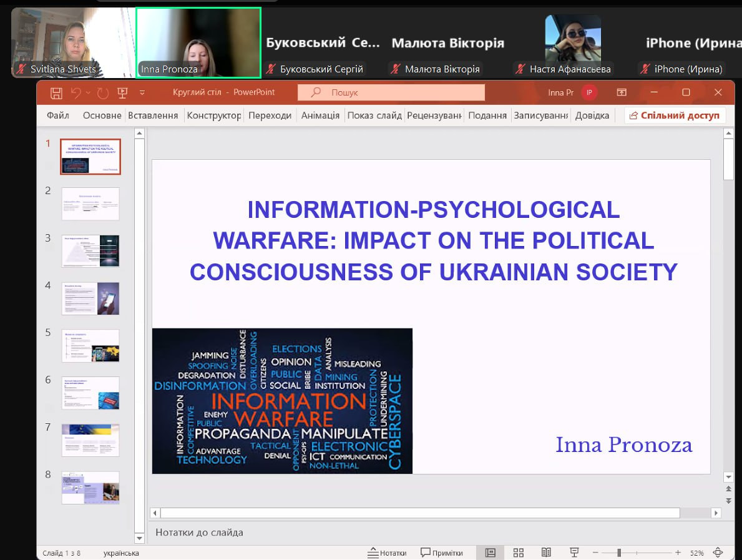Toggle Нотатки notes pane in status bar
This screenshot has height=560, width=742.
(387, 553)
